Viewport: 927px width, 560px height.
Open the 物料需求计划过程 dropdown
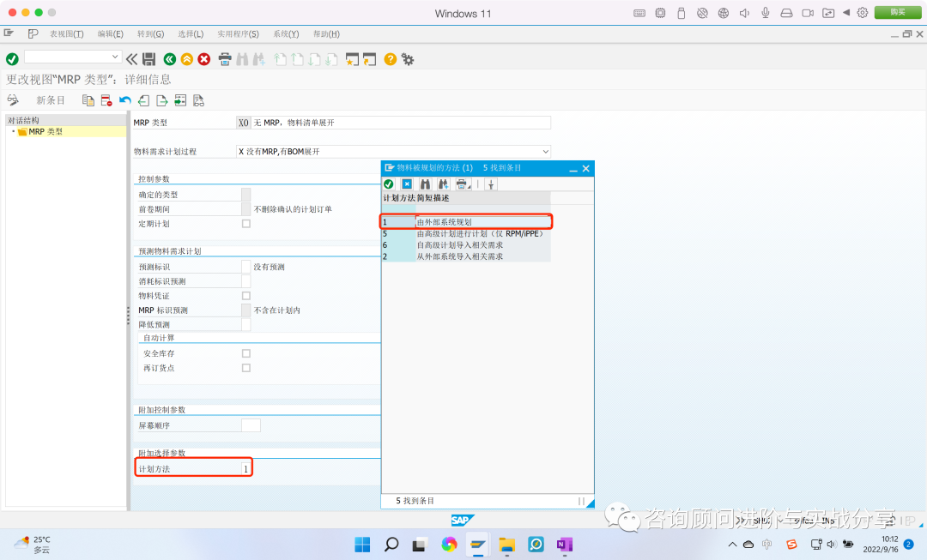(x=547, y=151)
